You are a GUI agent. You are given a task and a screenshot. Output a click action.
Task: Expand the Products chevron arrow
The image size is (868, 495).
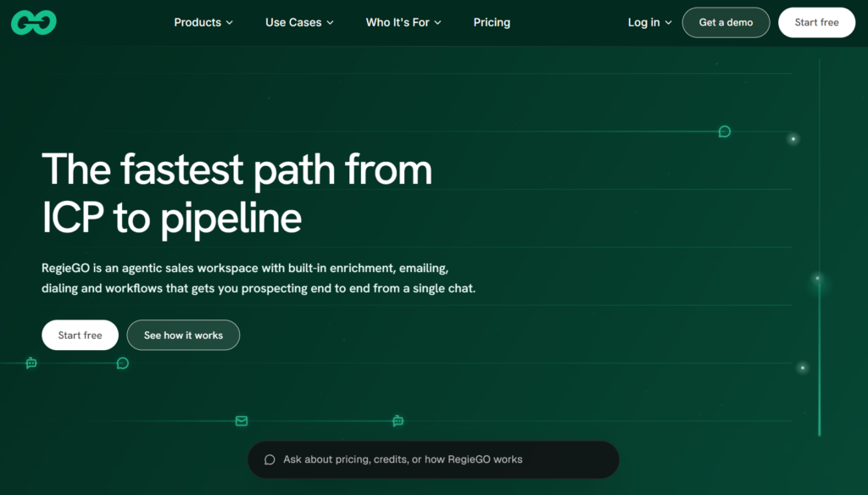[230, 23]
